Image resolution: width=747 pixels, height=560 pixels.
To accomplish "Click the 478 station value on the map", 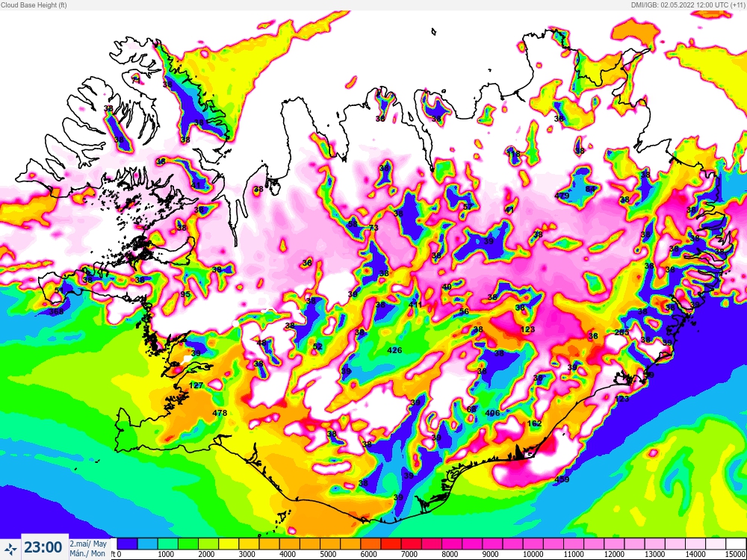I will click(x=220, y=413).
